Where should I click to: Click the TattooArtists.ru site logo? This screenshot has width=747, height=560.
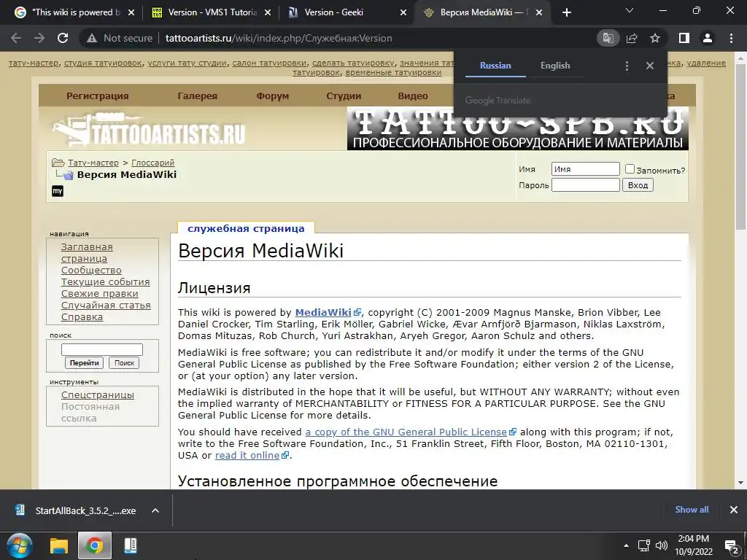click(149, 130)
